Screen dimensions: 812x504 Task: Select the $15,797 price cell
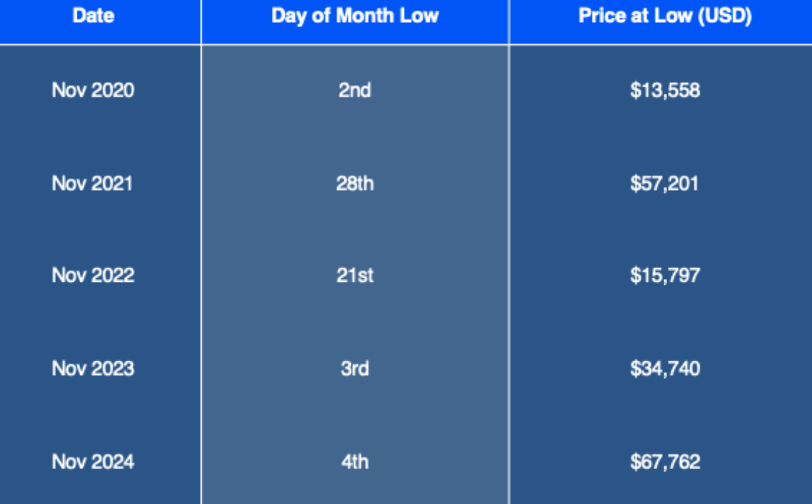664,275
